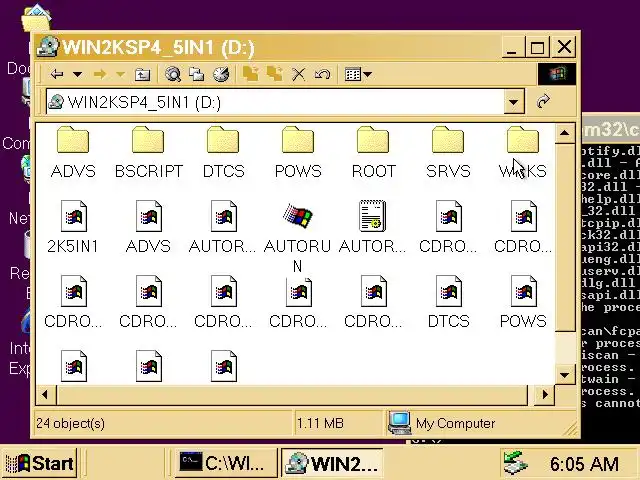Click the Undo toolbar icon

(322, 74)
